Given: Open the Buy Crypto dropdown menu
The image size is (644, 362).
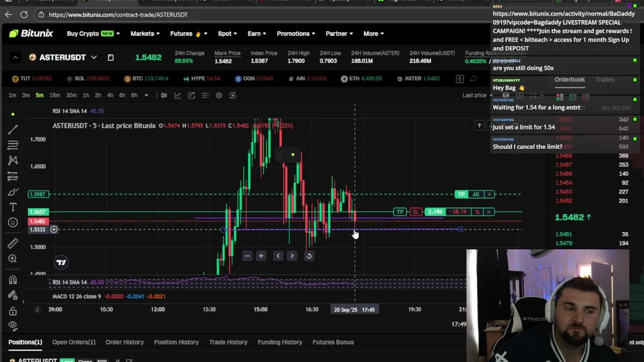Looking at the screenshot, I should point(93,34).
